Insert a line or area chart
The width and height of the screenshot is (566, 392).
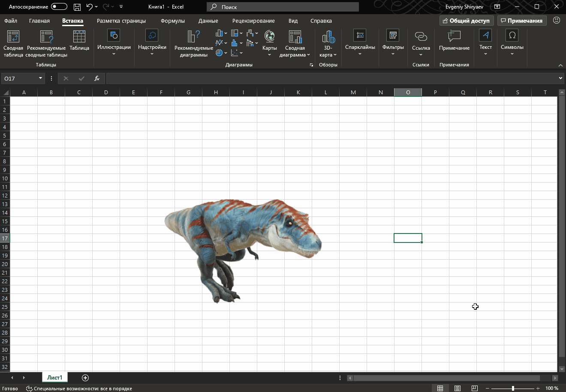coord(221,43)
